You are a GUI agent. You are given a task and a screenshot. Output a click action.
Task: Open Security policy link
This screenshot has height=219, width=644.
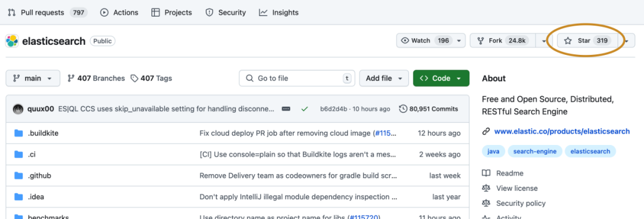[x=521, y=203]
